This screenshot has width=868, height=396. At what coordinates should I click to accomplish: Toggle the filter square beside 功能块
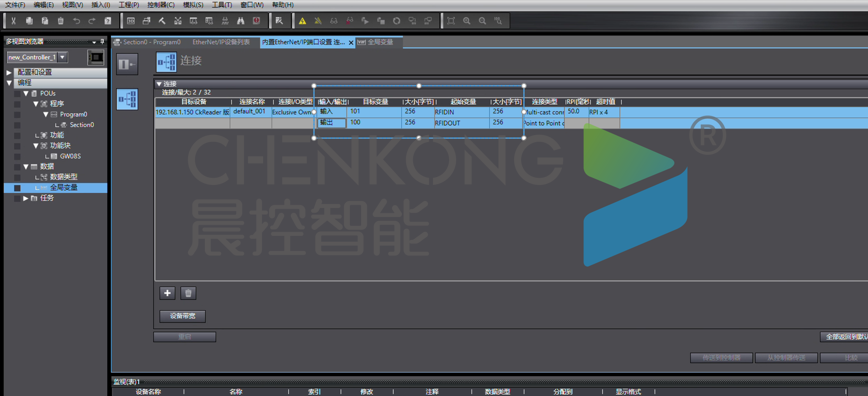tap(17, 146)
